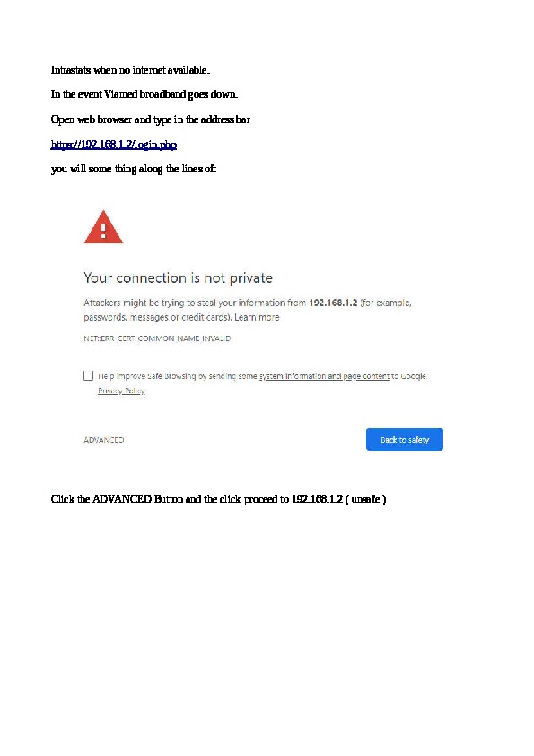The image size is (534, 756).
Task: Click bold 192.168.1.2 in the warning message
Action: pos(333,303)
